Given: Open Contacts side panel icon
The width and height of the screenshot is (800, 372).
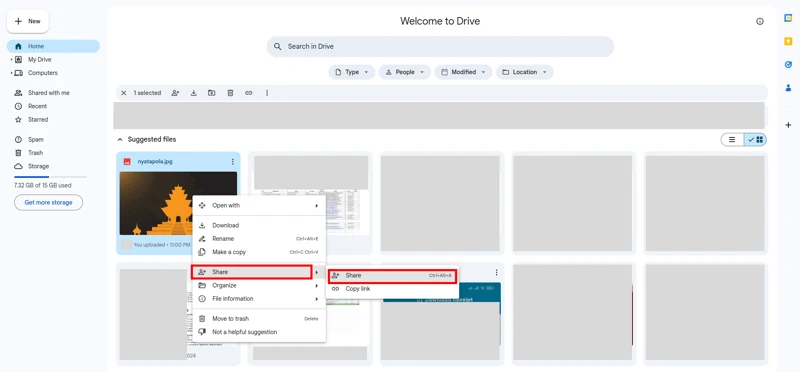Looking at the screenshot, I should click(x=788, y=88).
